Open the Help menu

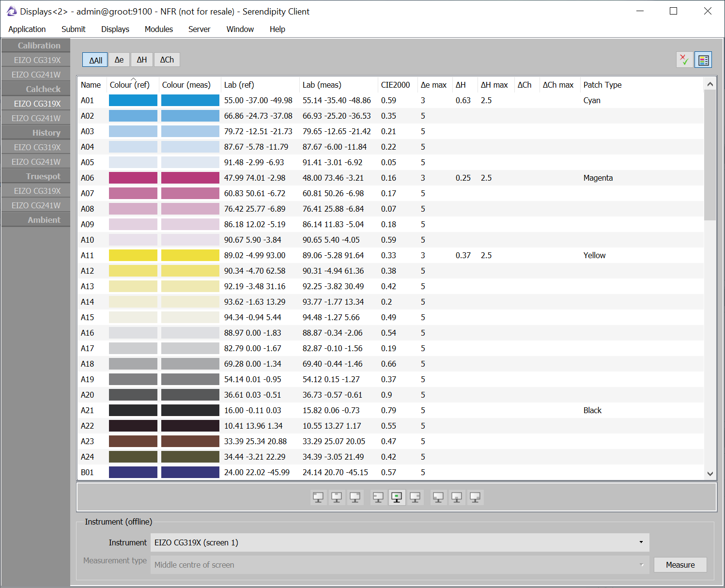click(x=278, y=29)
